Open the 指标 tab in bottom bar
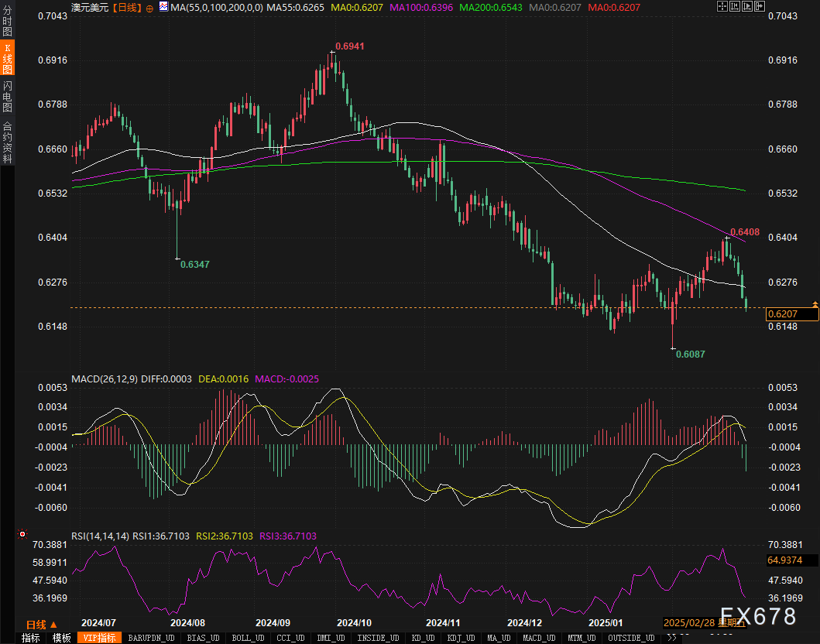Image resolution: width=820 pixels, height=644 pixels. click(x=31, y=638)
